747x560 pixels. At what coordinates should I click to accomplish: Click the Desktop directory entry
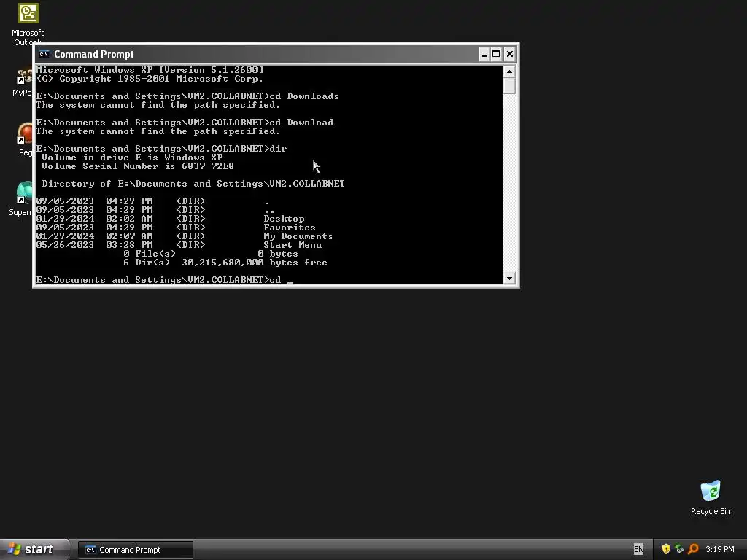(284, 219)
